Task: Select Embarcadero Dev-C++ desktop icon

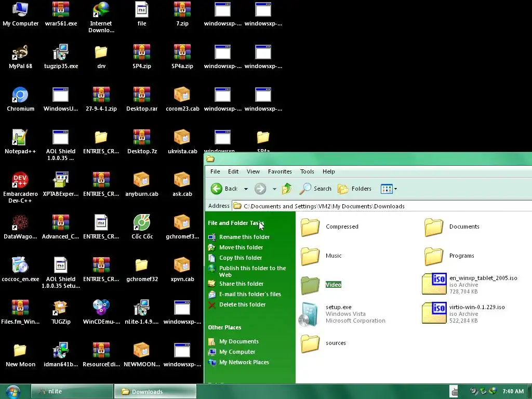Action: pyautogui.click(x=20, y=187)
